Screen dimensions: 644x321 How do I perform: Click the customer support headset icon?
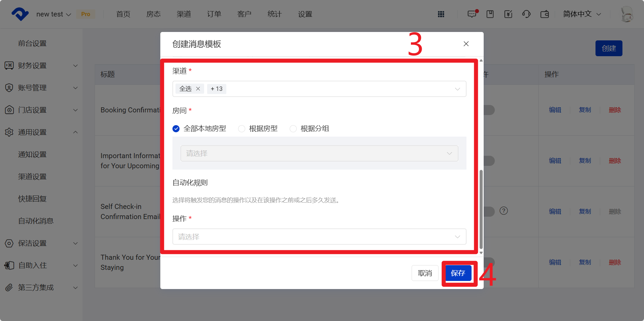click(526, 14)
